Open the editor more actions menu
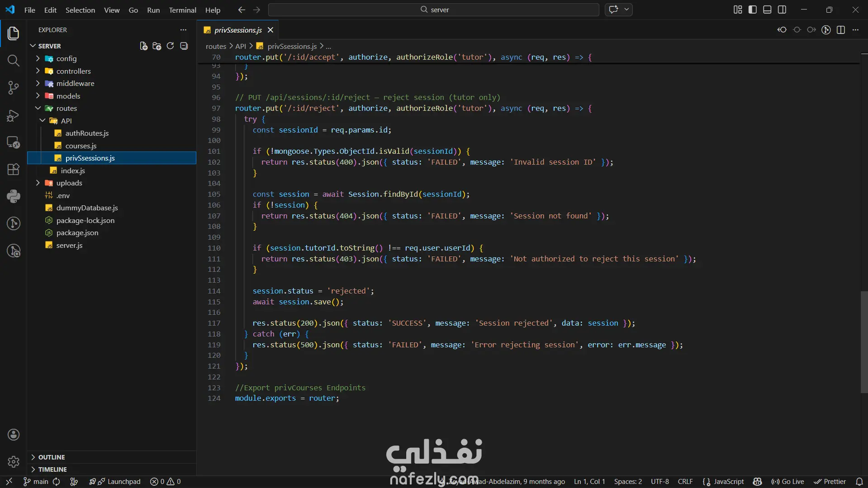868x488 pixels. pos(855,30)
